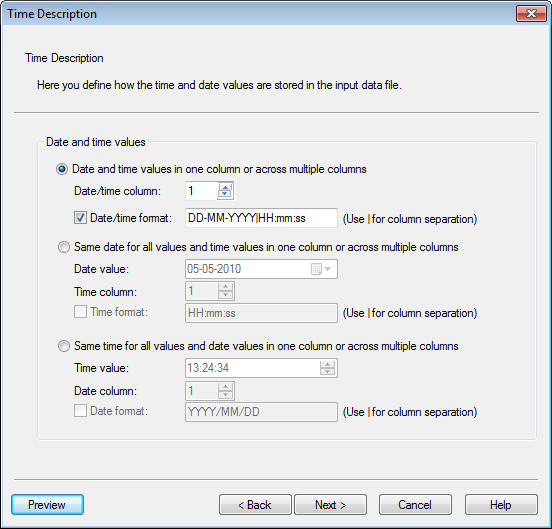Go to the Next wizard step
The height and width of the screenshot is (529, 552).
[330, 505]
